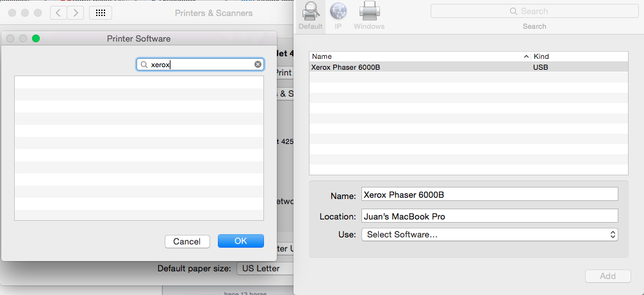Sort printer list by Name column

point(420,56)
